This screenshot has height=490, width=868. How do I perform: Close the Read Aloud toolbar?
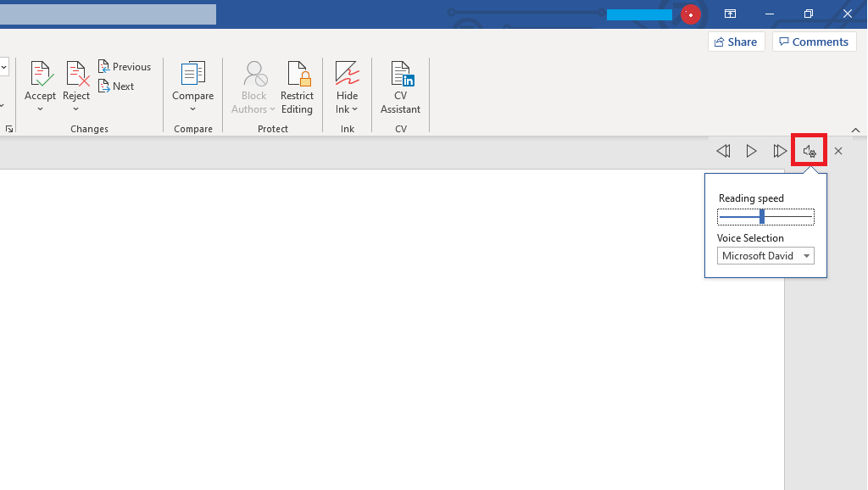tap(838, 151)
